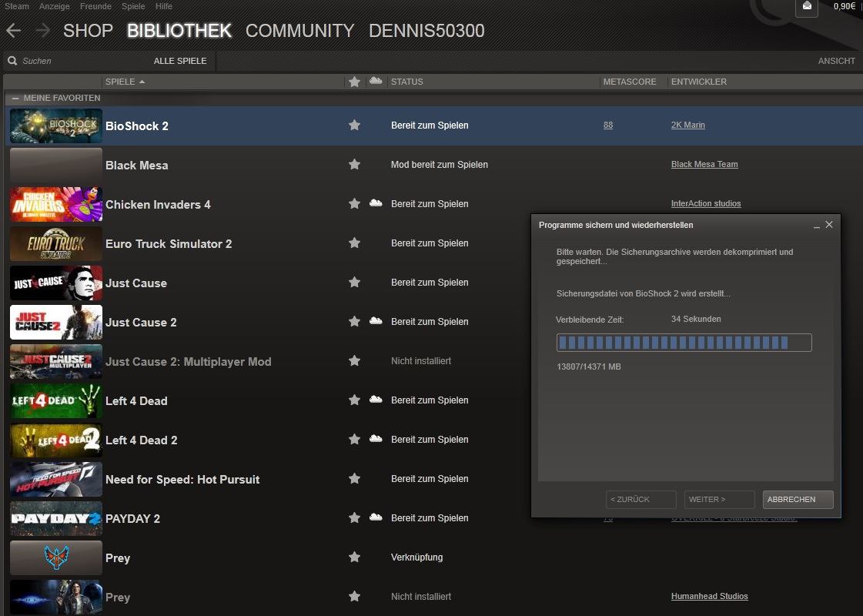
Task: Switch to the COMMUNITY tab
Action: [x=300, y=30]
